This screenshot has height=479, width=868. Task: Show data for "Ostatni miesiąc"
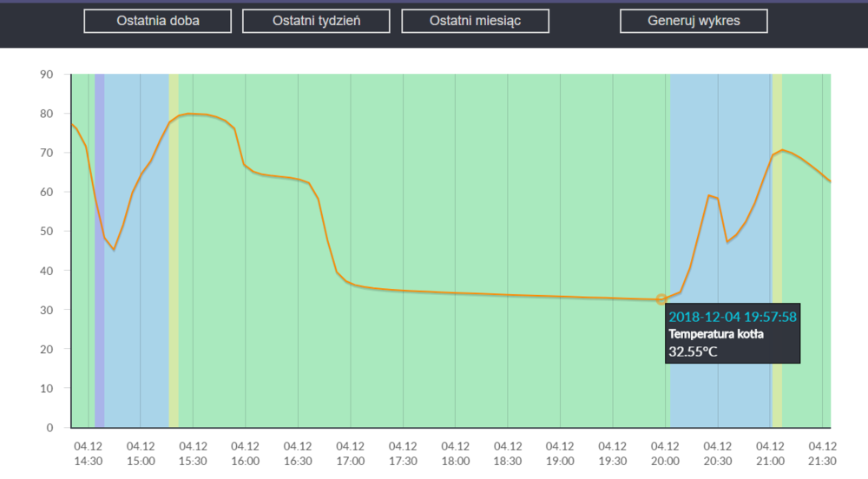coord(475,21)
